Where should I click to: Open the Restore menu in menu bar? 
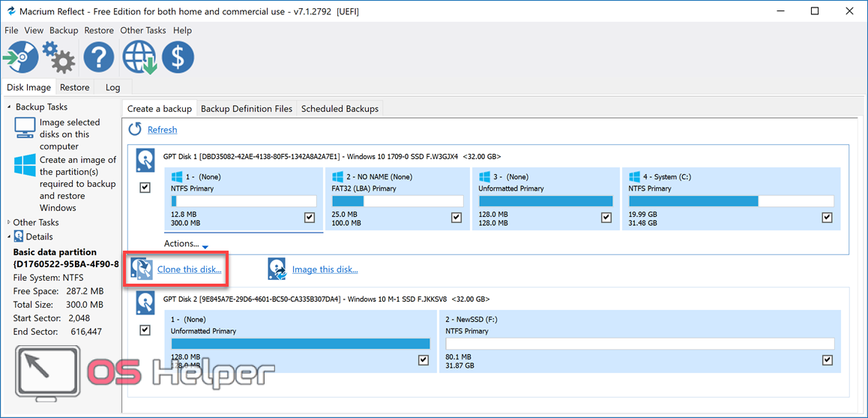point(99,31)
